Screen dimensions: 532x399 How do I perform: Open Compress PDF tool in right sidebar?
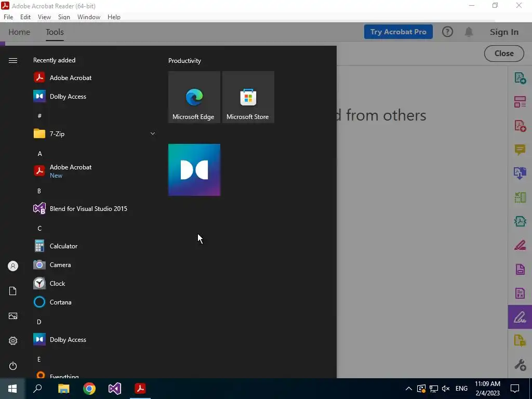pyautogui.click(x=520, y=221)
